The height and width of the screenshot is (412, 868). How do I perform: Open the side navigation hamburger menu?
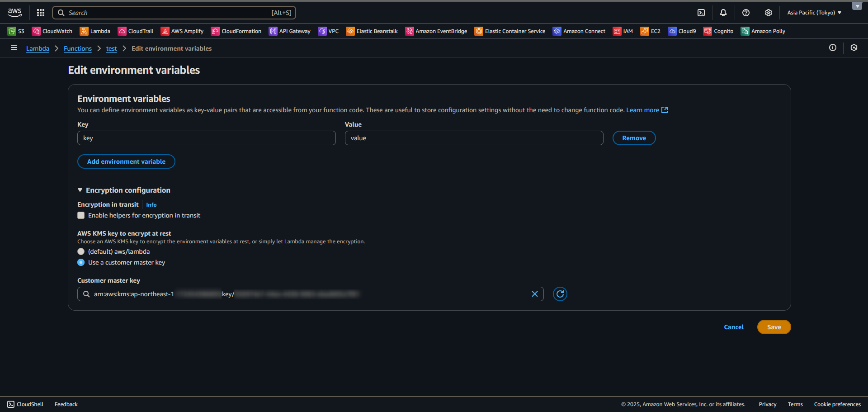pos(14,48)
